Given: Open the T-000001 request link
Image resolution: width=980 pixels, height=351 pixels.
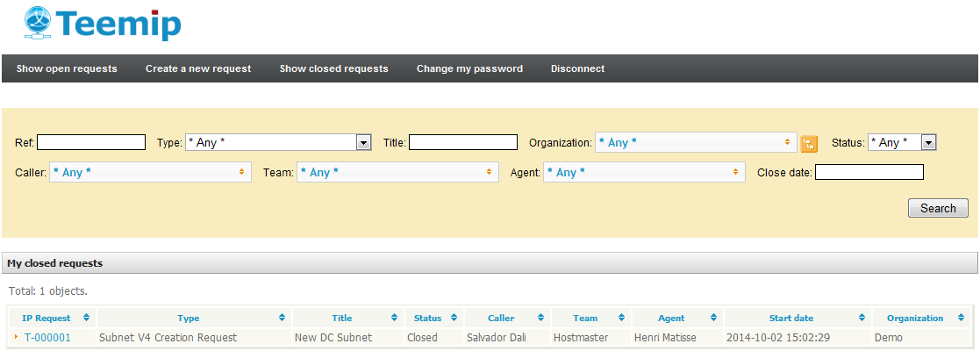Looking at the screenshot, I should 47,337.
